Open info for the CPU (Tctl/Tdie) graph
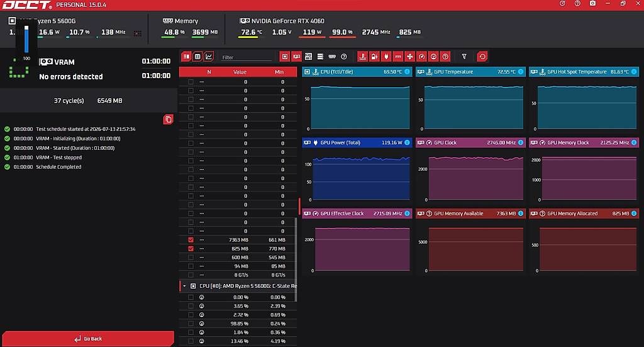 (x=407, y=72)
